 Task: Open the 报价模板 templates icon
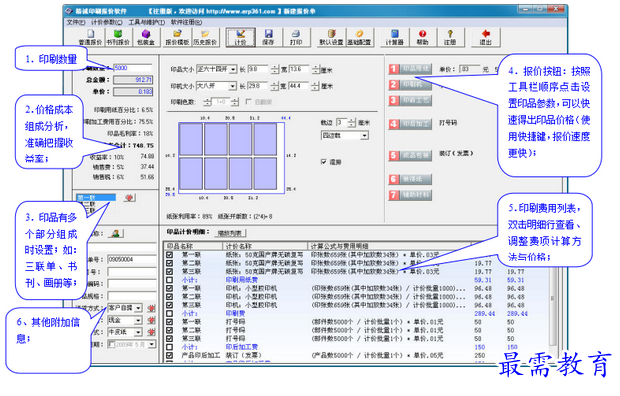pos(177,37)
